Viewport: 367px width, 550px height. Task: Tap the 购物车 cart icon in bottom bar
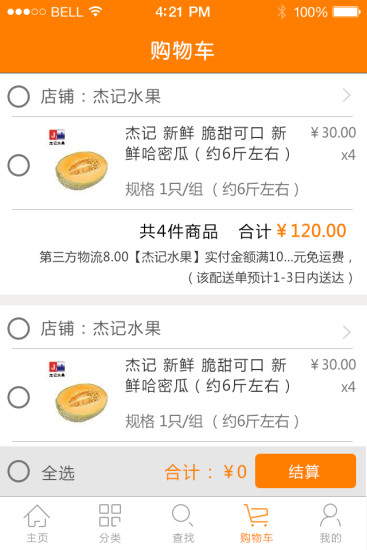(256, 515)
